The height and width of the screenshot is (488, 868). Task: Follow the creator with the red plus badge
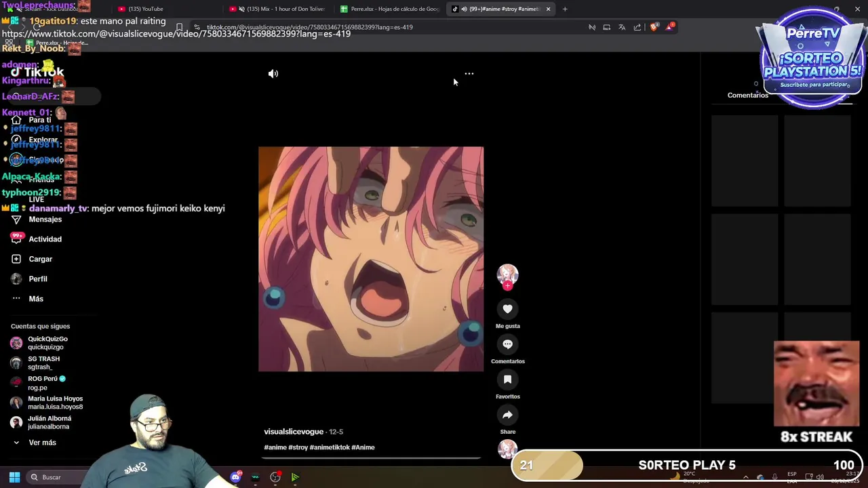coord(507,286)
